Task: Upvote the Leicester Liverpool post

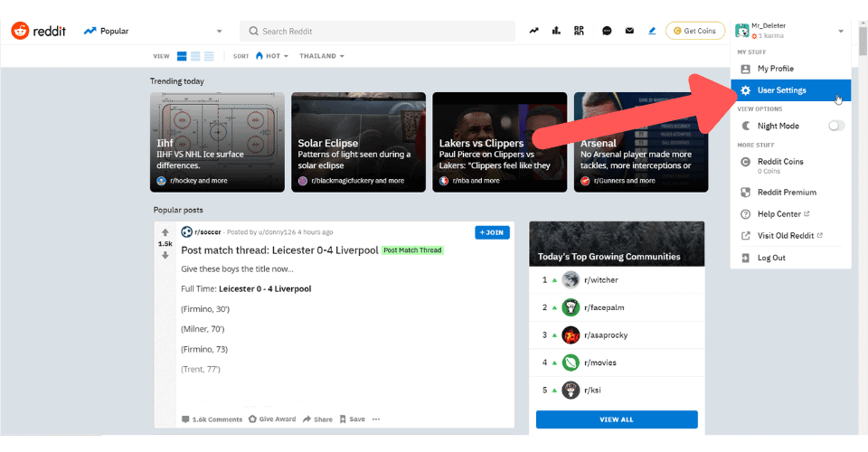Action: coord(165,232)
